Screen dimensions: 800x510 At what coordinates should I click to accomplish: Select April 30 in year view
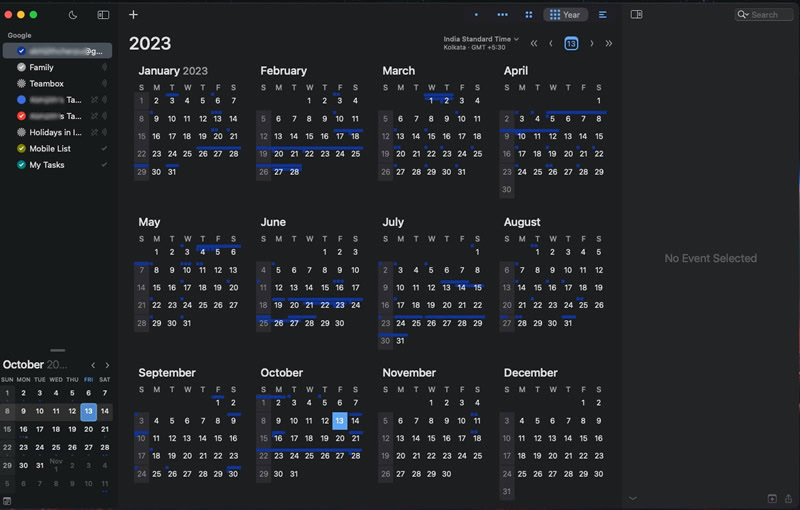pyautogui.click(x=506, y=189)
